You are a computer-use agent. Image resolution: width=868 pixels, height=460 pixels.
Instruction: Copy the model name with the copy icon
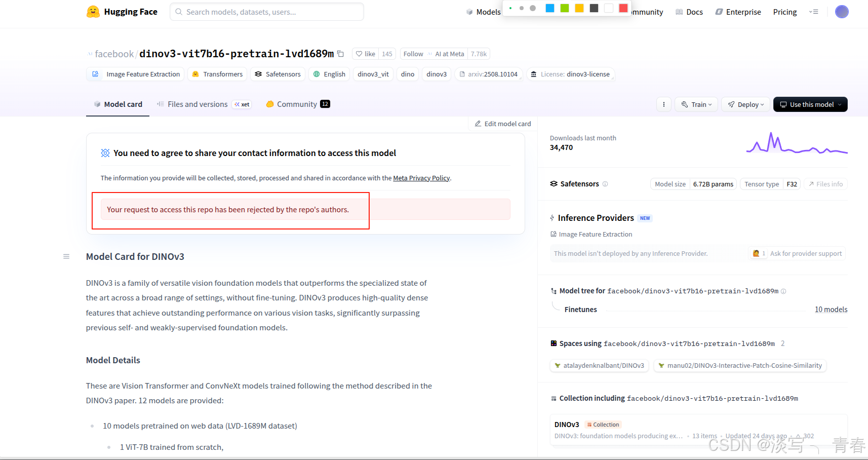pos(341,54)
